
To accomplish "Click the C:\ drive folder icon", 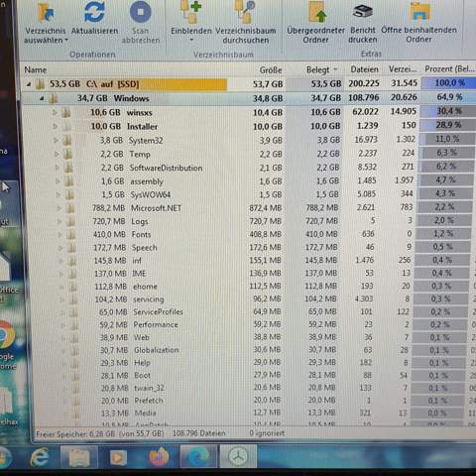I will (40, 84).
